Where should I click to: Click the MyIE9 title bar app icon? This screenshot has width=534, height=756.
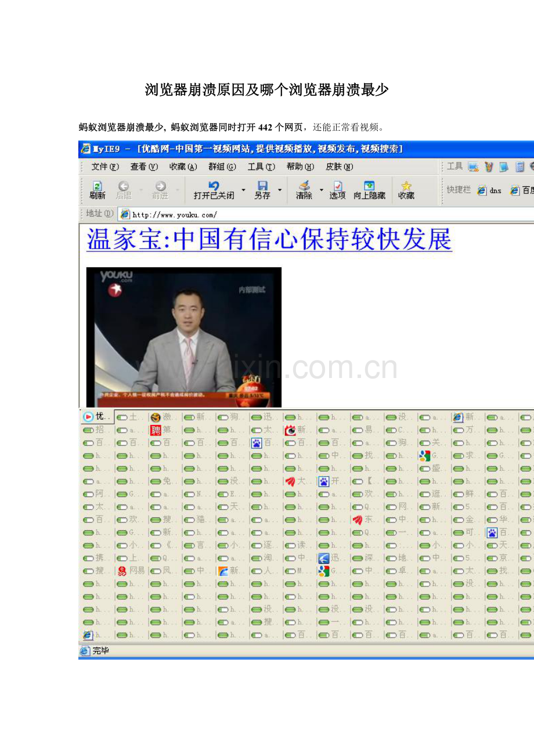coord(85,149)
